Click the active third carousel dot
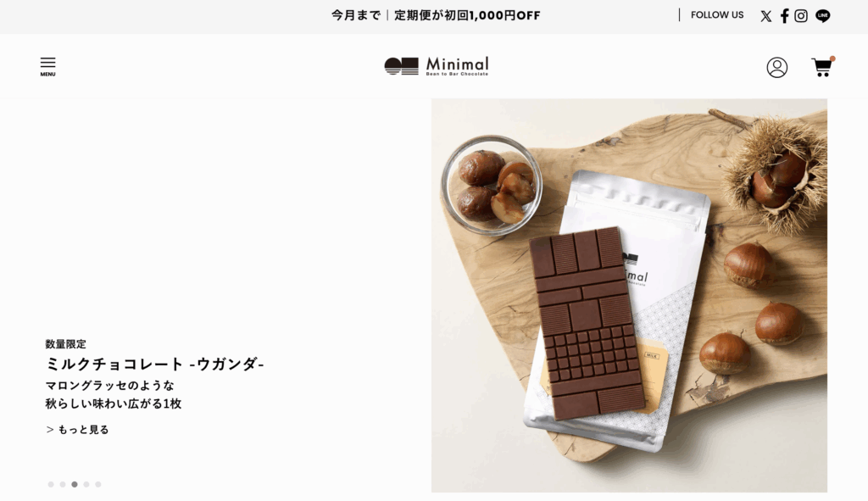 tap(75, 484)
